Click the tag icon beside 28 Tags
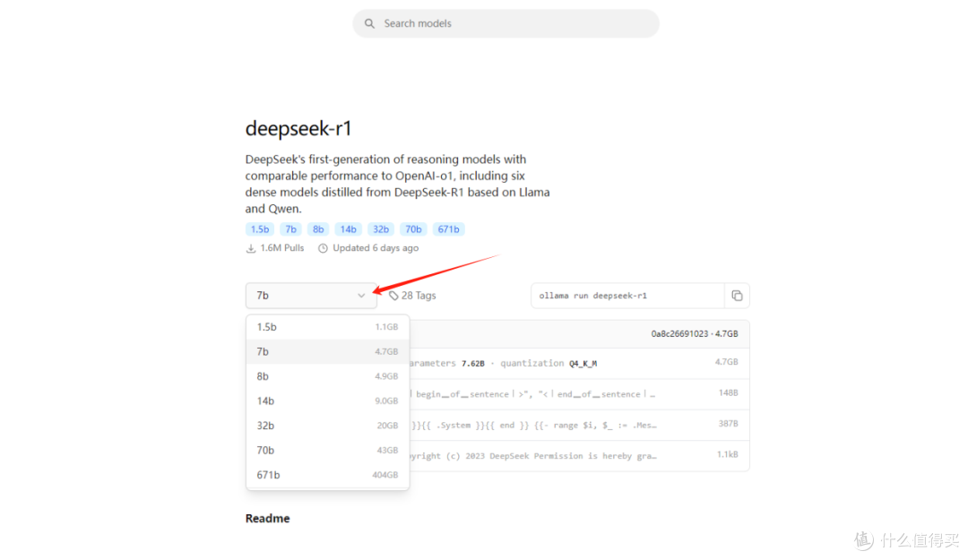The image size is (968, 560). tap(393, 296)
